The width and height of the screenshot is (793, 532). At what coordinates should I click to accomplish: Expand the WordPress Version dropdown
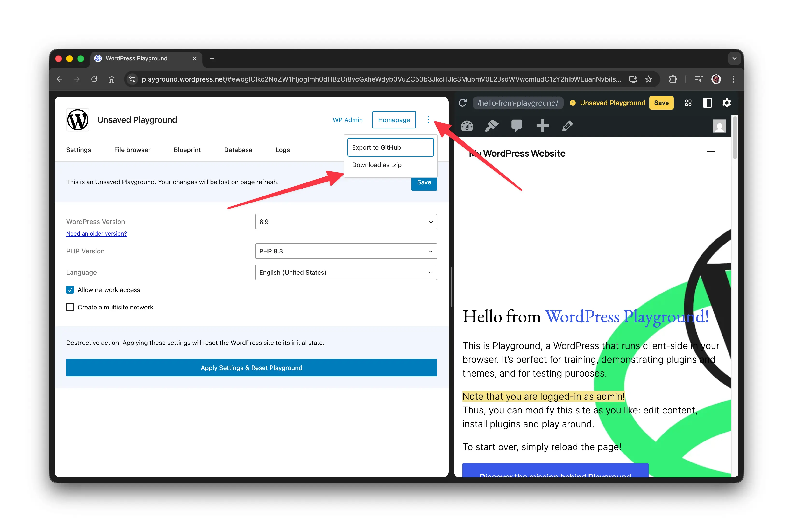[x=346, y=222]
